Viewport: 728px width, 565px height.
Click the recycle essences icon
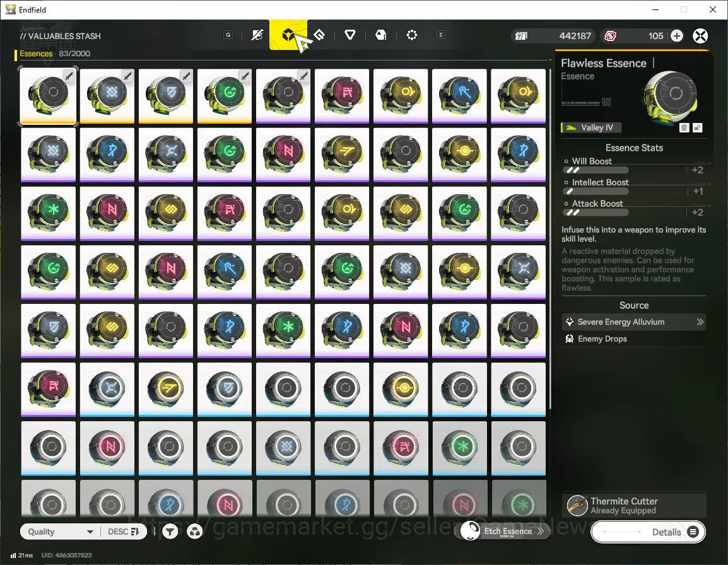tap(194, 532)
